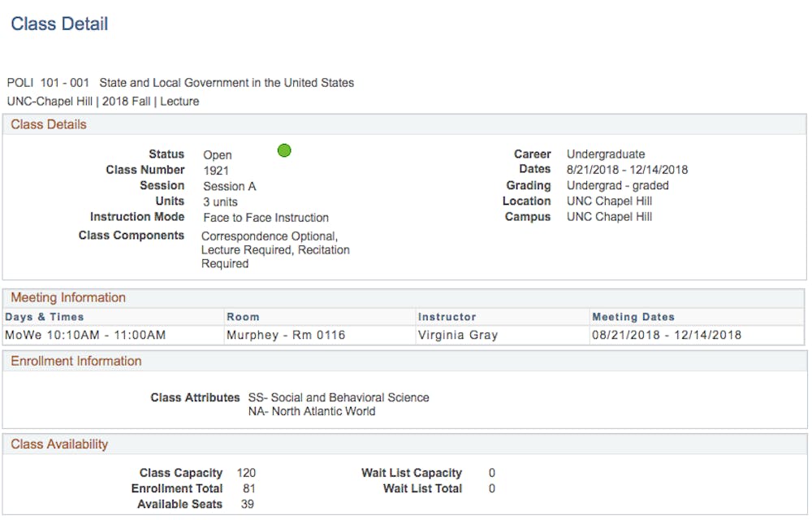The width and height of the screenshot is (812, 520).
Task: Click the Class Capacity label
Action: (x=181, y=473)
